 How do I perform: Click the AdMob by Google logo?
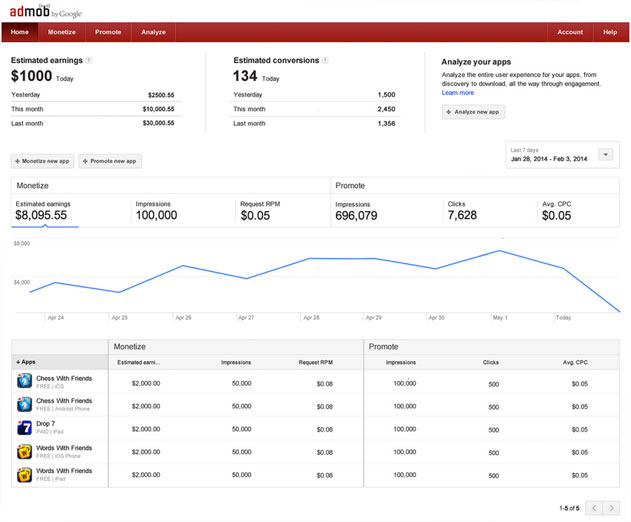pos(45,11)
